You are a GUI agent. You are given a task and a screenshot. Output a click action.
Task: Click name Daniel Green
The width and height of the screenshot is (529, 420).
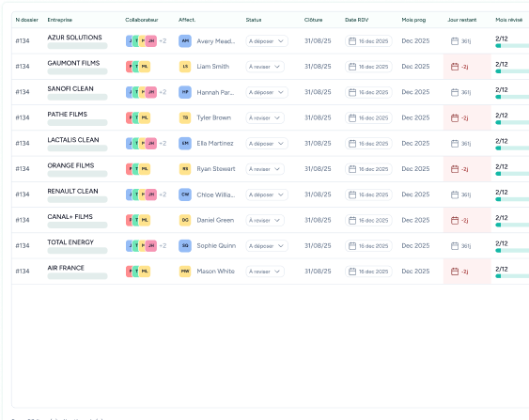coord(215,220)
